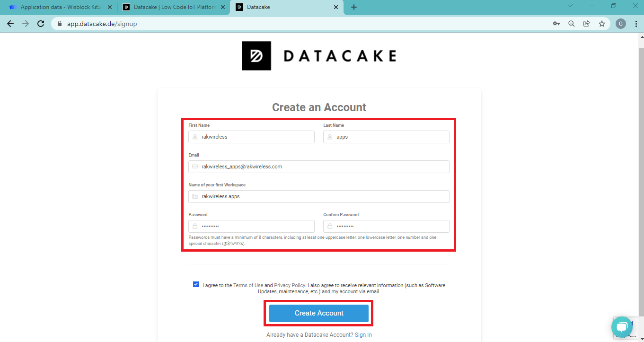
Task: Click the zoom magnifier icon in address bar
Action: (572, 24)
